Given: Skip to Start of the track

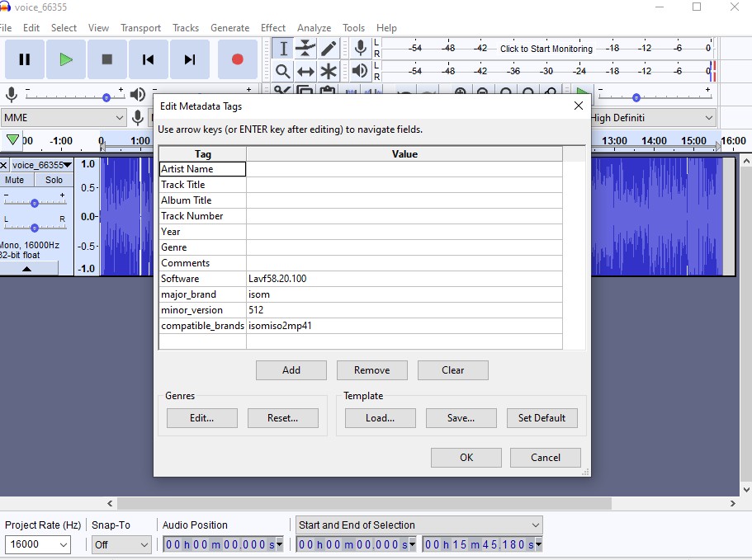Looking at the screenshot, I should pyautogui.click(x=149, y=59).
